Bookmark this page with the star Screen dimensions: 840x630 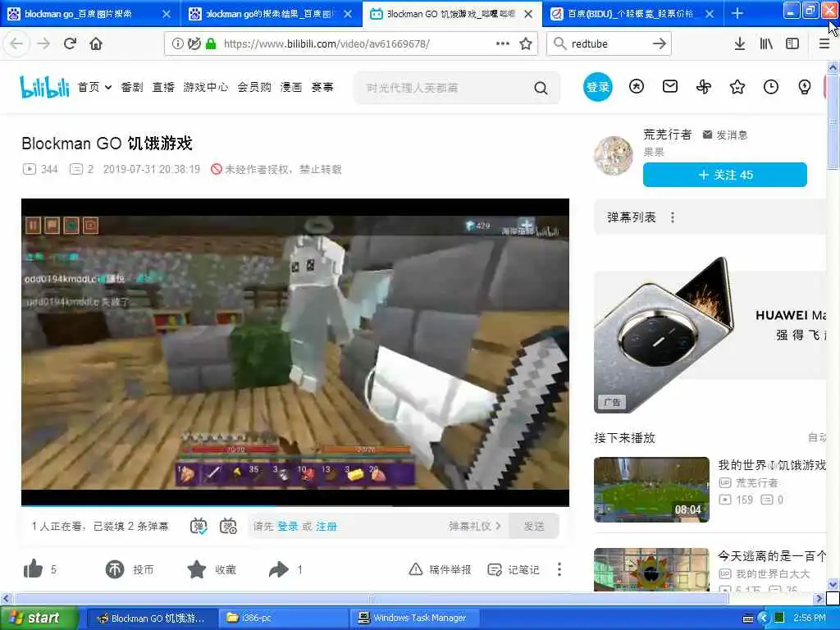[526, 43]
